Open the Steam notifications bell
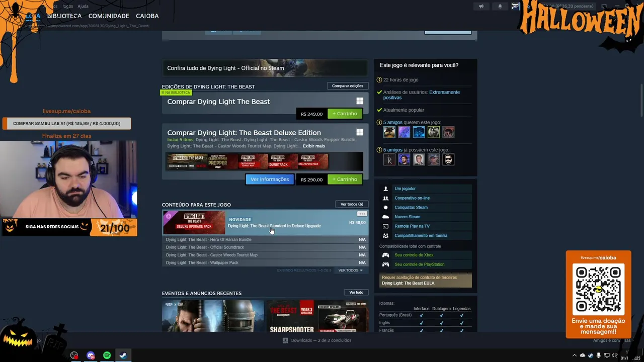The width and height of the screenshot is (644, 362). point(500,7)
